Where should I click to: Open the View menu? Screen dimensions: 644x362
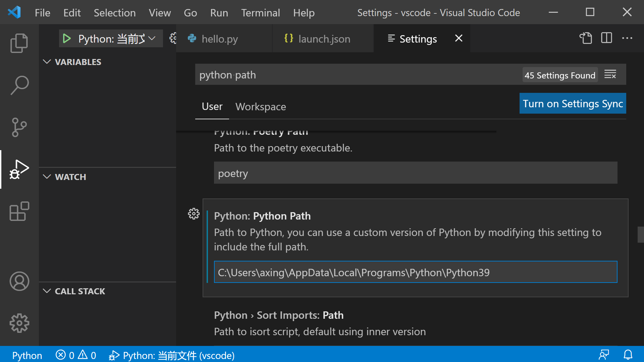(160, 13)
